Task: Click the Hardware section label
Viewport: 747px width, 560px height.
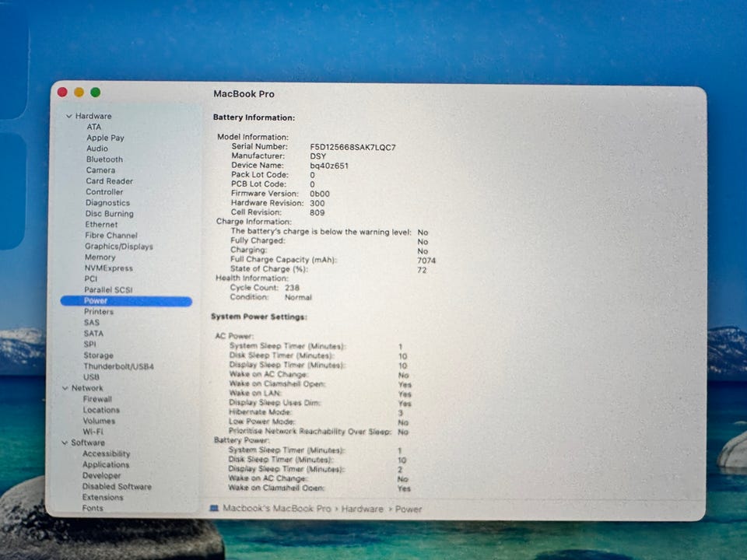Action: click(93, 116)
